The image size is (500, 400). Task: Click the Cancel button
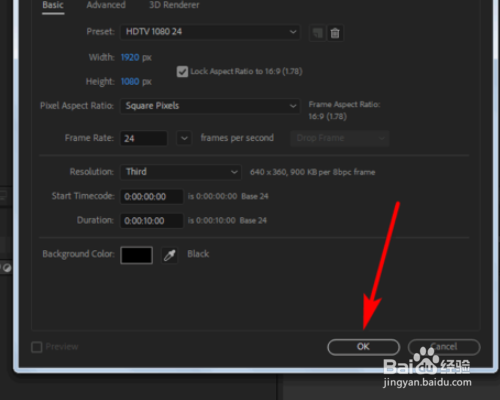point(444,347)
